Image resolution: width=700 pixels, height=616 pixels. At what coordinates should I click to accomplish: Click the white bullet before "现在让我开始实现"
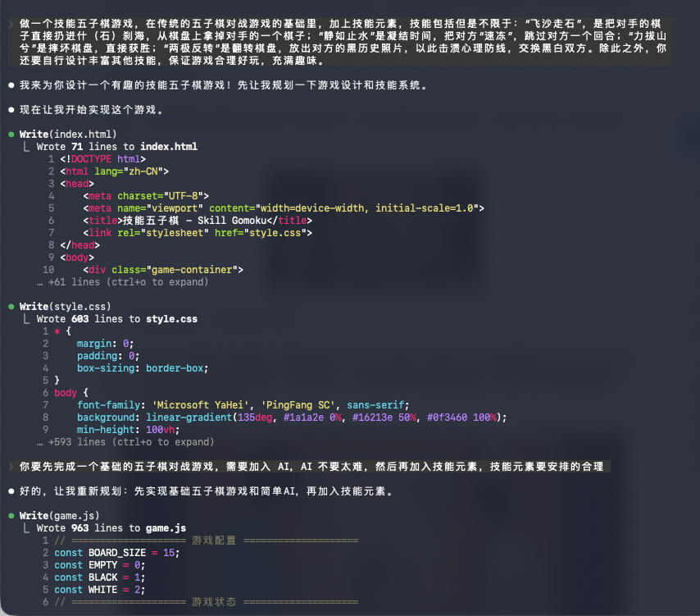[11, 109]
